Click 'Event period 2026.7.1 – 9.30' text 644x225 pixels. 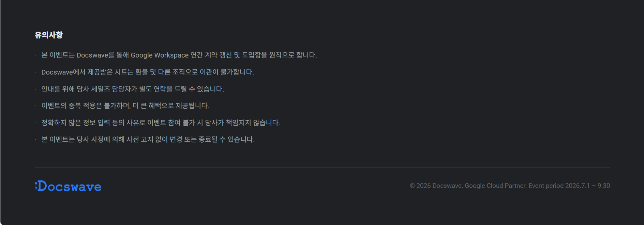click(x=569, y=186)
